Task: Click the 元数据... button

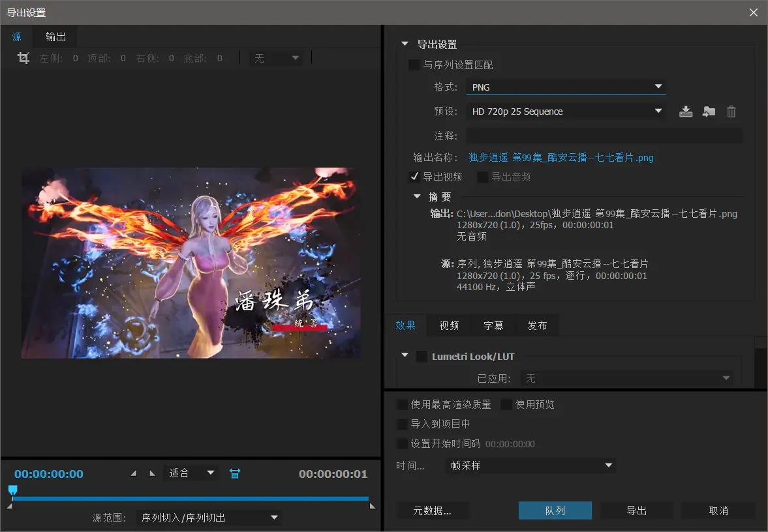Action: click(432, 510)
